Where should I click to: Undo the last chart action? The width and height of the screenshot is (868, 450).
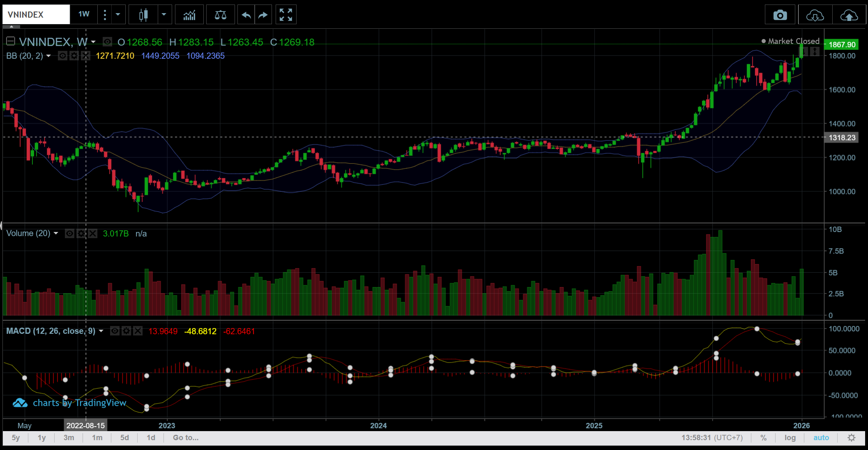pos(246,15)
